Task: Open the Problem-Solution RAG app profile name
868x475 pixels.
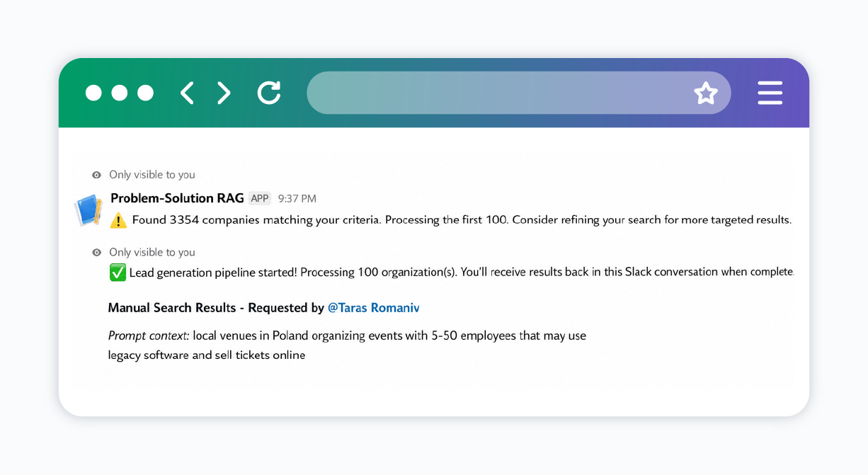Action: point(177,198)
